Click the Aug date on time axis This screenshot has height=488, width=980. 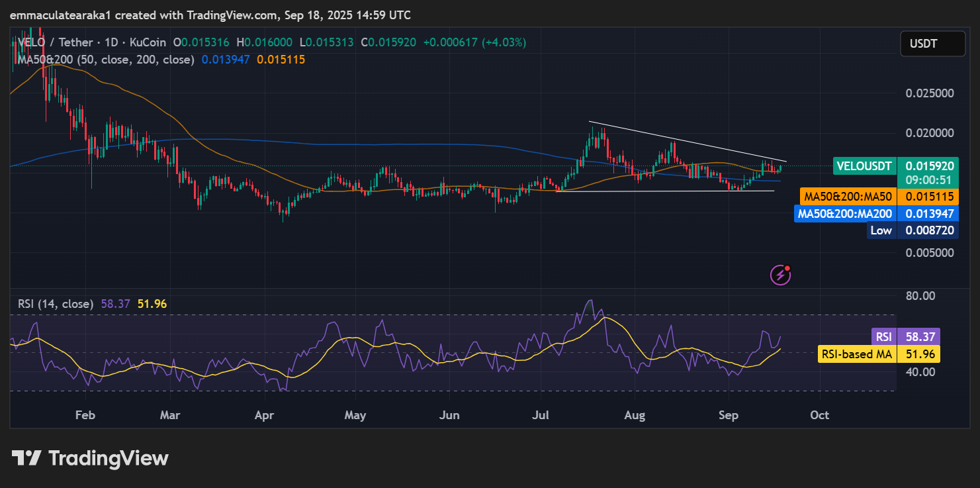pyautogui.click(x=635, y=416)
